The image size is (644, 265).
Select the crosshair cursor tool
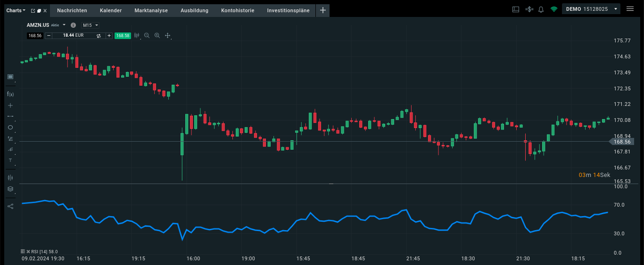[10, 105]
